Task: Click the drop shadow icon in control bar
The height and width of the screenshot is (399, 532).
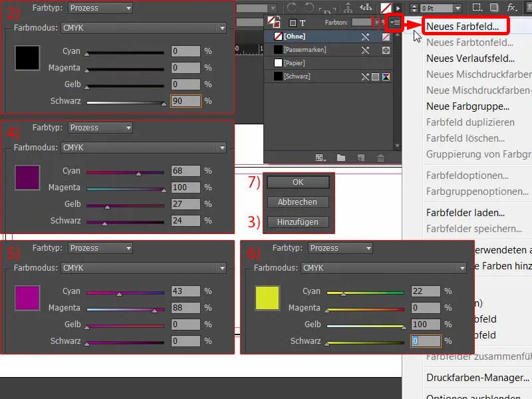Action: (x=494, y=7)
